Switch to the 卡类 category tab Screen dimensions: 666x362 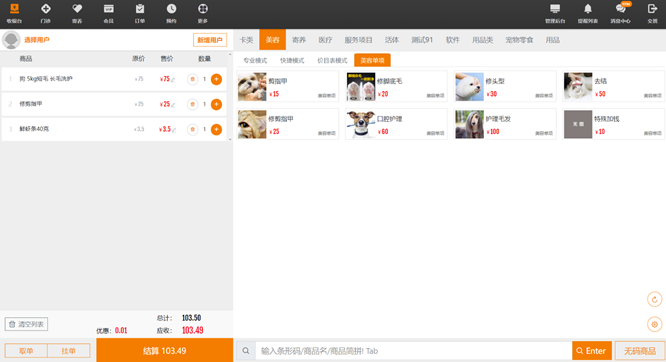tap(246, 40)
